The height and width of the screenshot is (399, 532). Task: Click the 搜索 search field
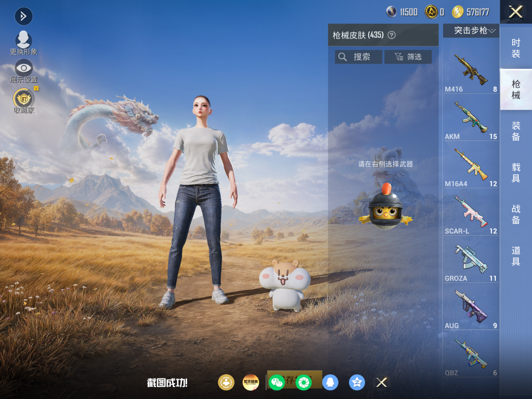(358, 57)
